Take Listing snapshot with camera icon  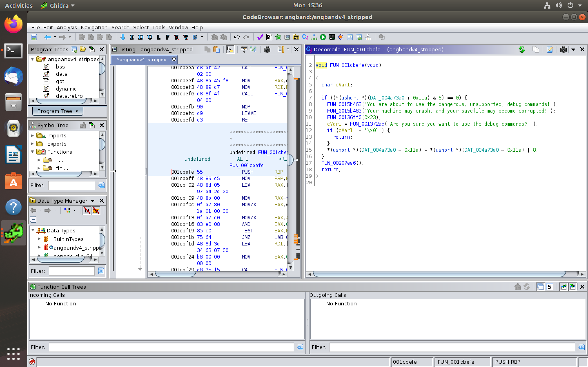(267, 50)
